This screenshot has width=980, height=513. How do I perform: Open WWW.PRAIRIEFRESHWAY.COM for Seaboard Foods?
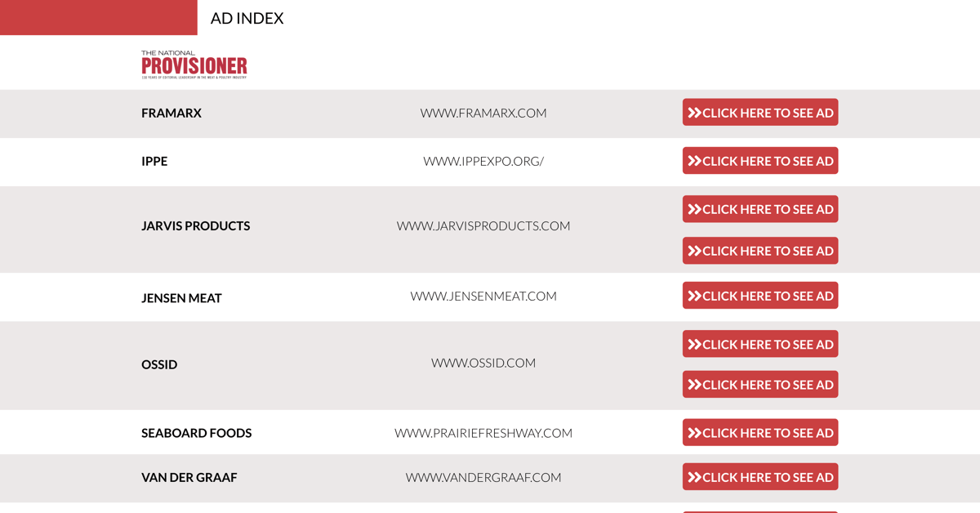click(x=483, y=433)
